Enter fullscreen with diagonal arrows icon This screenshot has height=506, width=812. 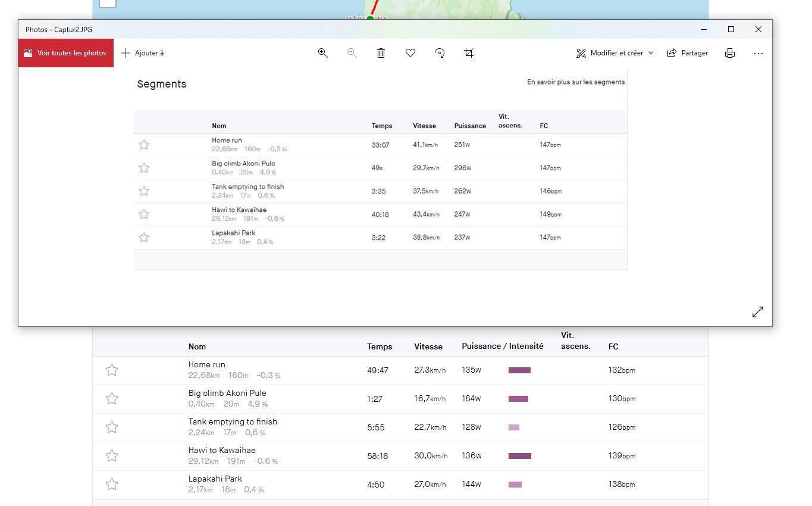tap(757, 312)
